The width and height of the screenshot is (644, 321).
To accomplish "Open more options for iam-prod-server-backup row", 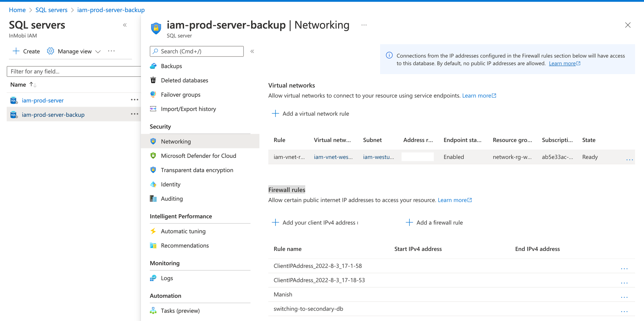I will click(135, 114).
